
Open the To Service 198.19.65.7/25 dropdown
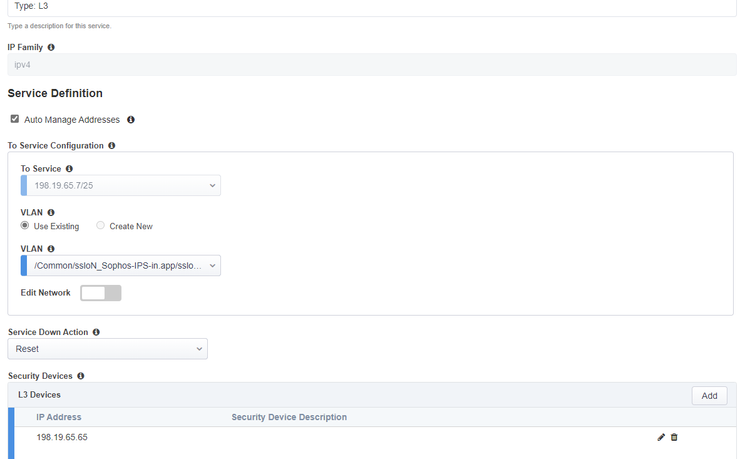point(121,185)
